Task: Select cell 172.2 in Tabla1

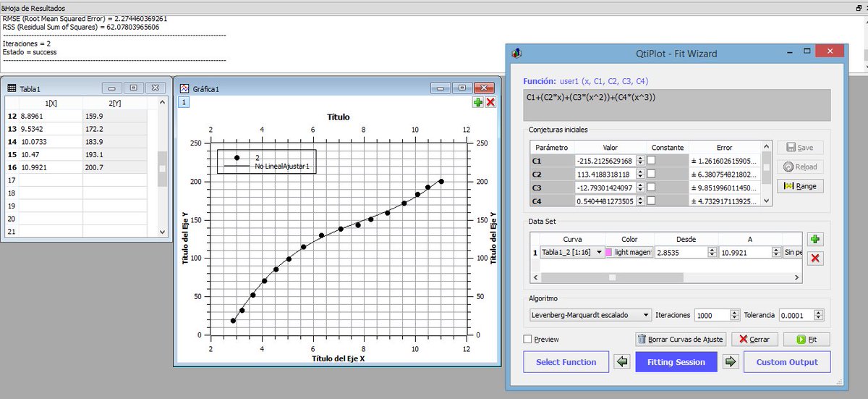Action: 115,129
